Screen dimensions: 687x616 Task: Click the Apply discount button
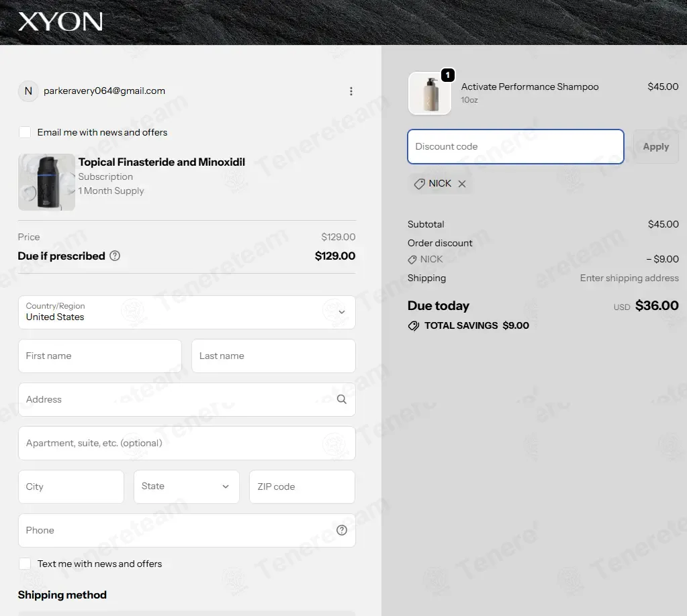[x=656, y=147]
